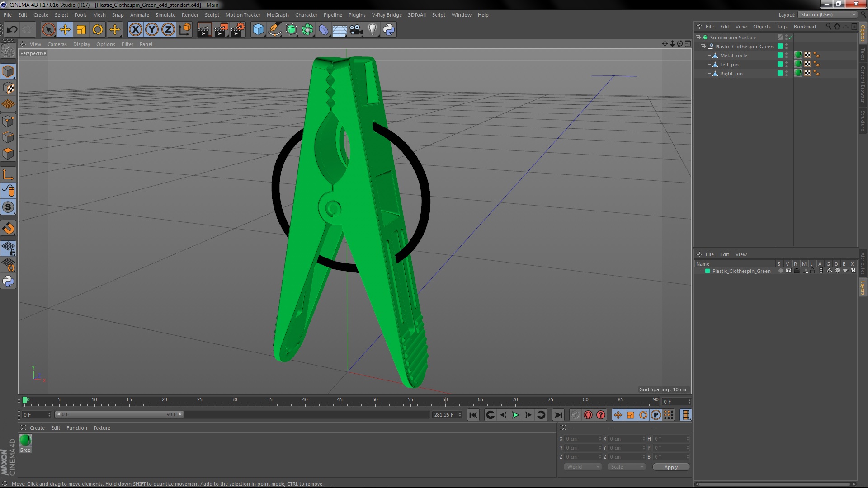Viewport: 868px width, 488px height.
Task: Switch the coordinate system icon
Action: (x=184, y=30)
